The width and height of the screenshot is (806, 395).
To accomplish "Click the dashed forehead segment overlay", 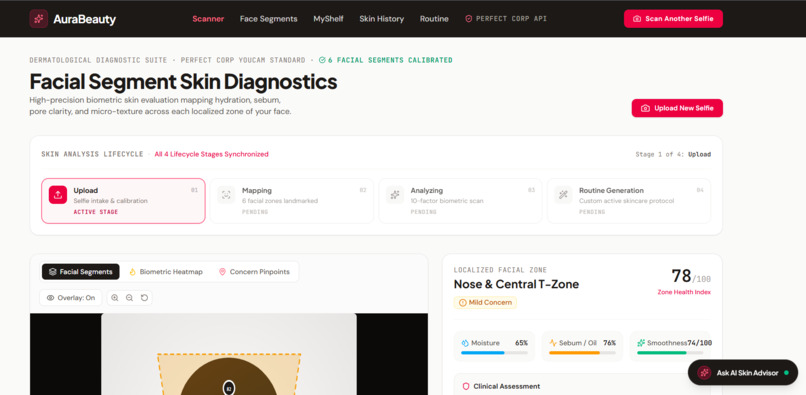I will pos(229,374).
